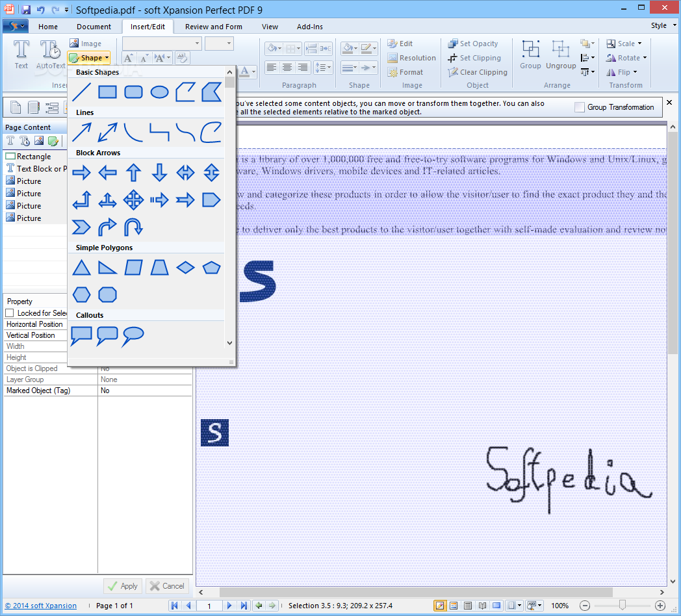Switch to the Document tab

click(x=94, y=27)
